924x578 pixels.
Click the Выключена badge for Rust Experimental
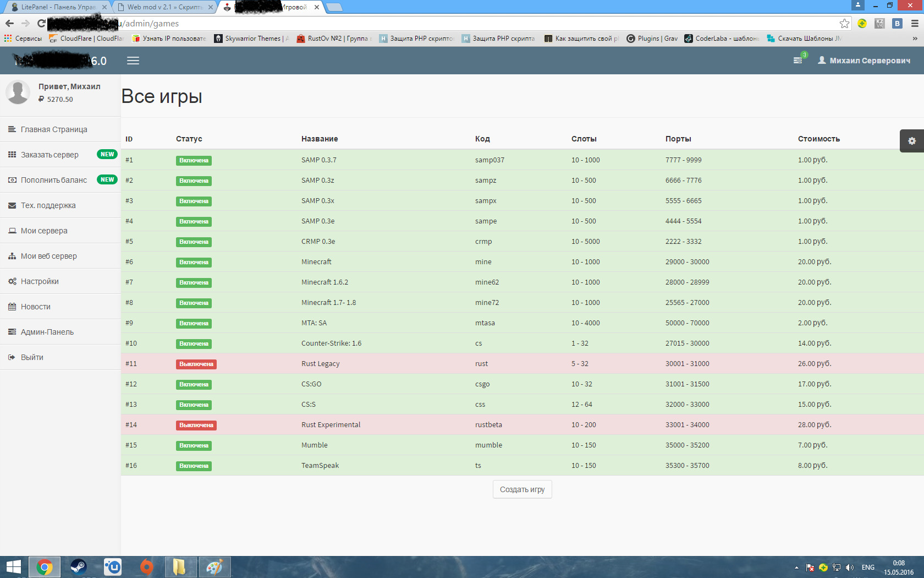click(x=196, y=426)
